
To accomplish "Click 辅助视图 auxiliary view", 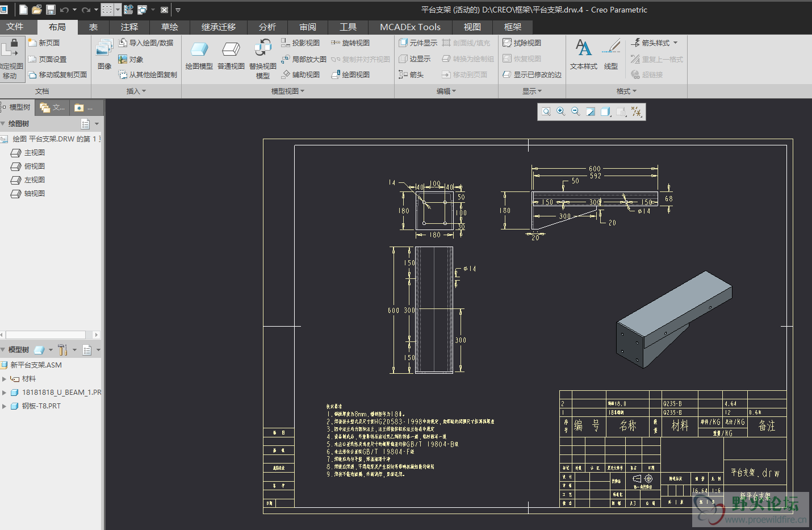I will point(300,74).
